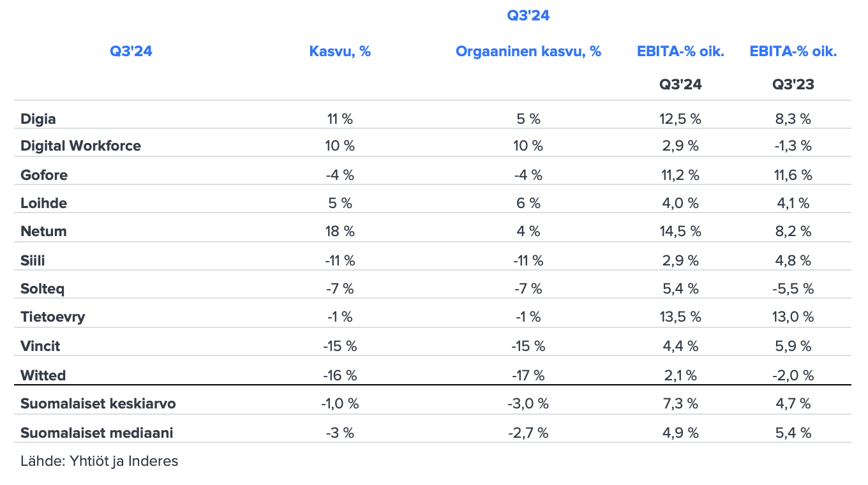
Task: Select the Tietoevry row label
Action: coord(52,317)
